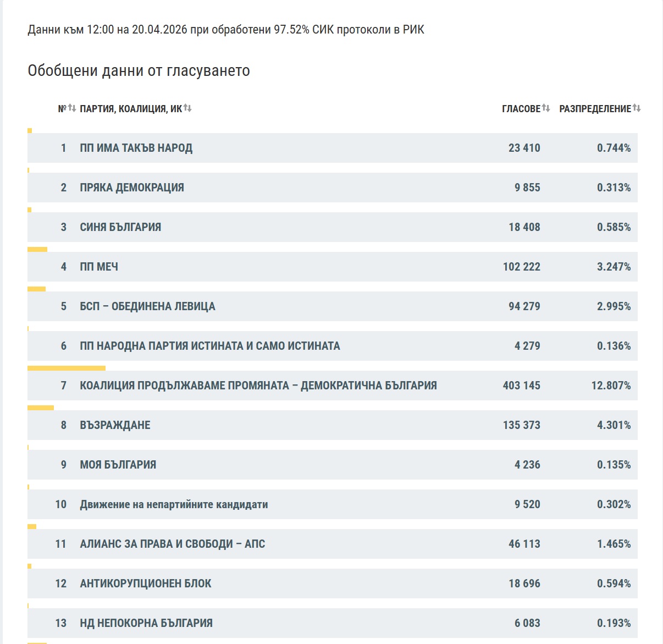
Task: Click the 12.807% distribution value
Action: coord(611,386)
